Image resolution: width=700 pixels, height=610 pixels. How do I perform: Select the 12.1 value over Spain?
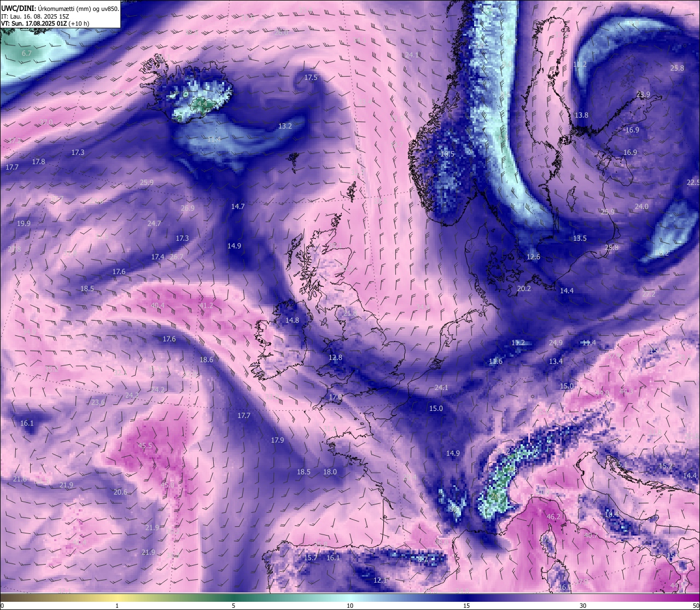click(x=380, y=580)
